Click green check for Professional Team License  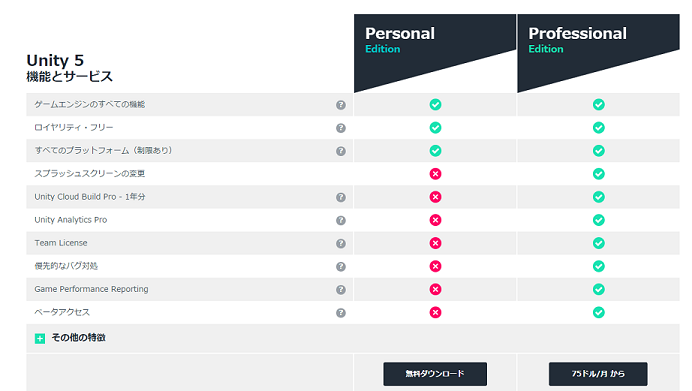[x=598, y=243]
